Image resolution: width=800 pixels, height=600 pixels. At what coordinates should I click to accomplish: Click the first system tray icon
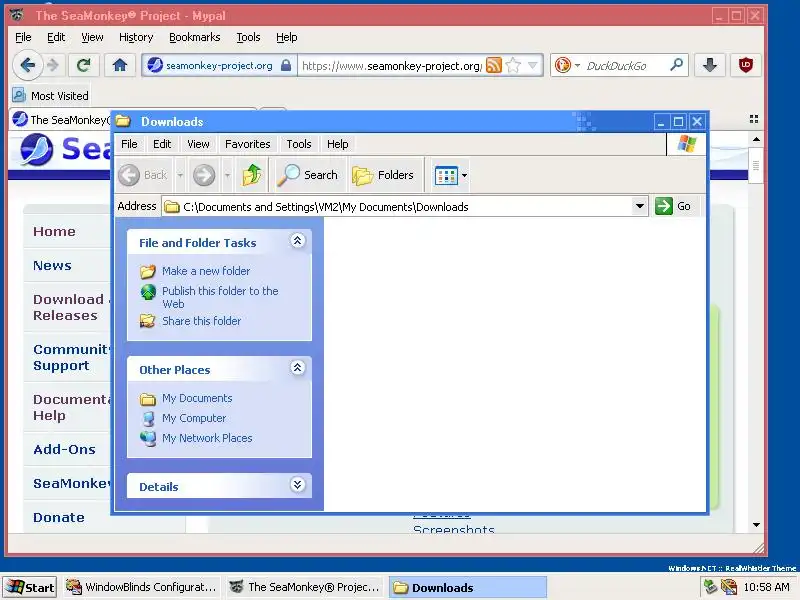pos(710,587)
